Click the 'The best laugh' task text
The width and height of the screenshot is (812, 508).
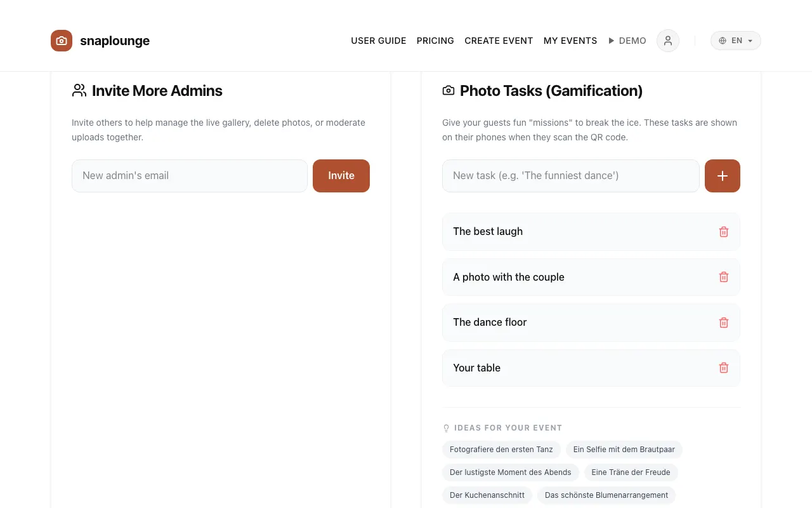coord(488,232)
